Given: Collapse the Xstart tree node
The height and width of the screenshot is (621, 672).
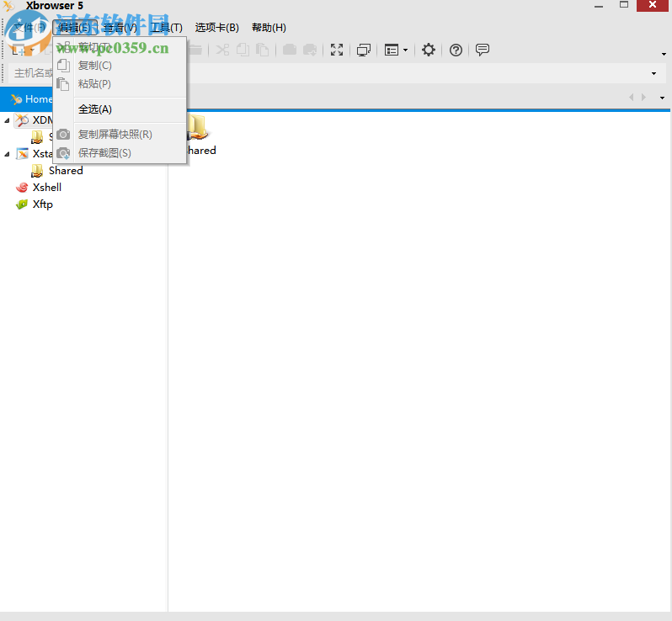Looking at the screenshot, I should coord(7,154).
